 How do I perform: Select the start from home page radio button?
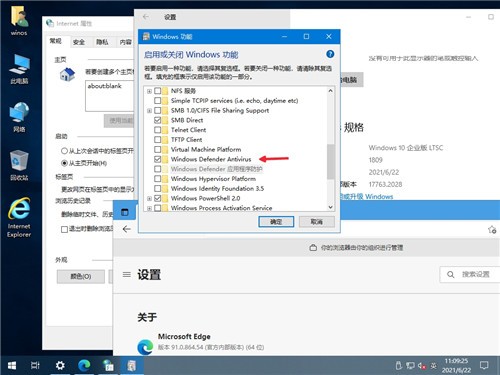click(x=64, y=163)
